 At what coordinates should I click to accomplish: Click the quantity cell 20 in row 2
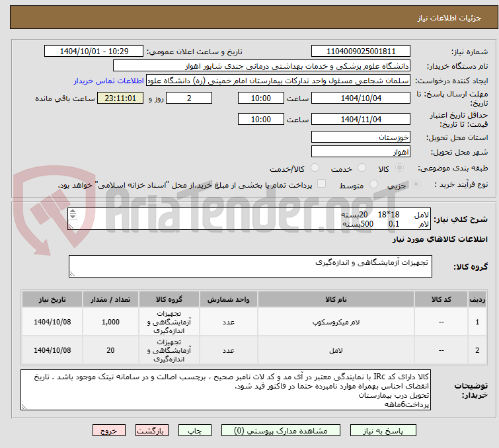[110, 350]
